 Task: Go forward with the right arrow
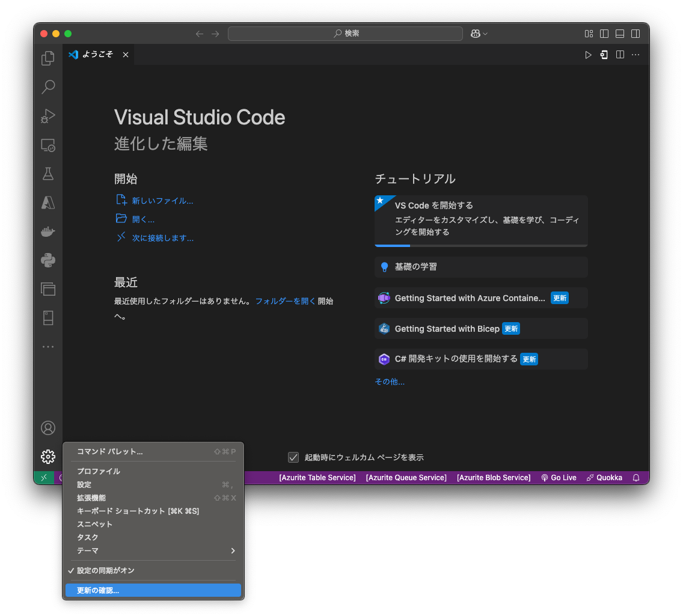[x=215, y=34]
